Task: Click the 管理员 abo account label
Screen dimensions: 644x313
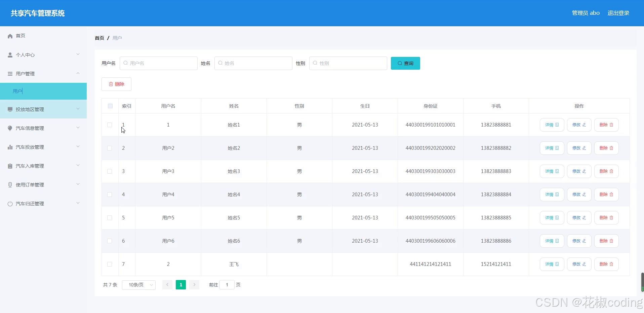Action: tap(586, 13)
